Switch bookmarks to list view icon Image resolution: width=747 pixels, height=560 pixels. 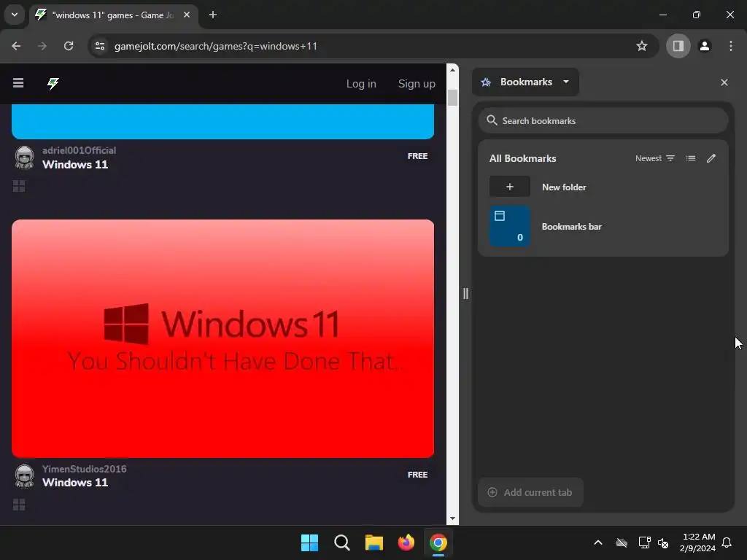click(x=691, y=158)
